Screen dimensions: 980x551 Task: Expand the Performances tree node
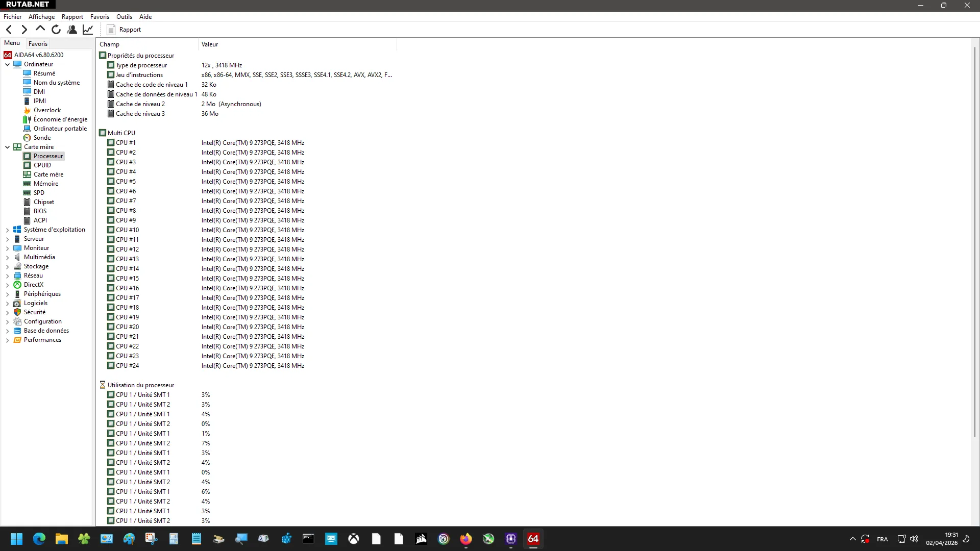(7, 340)
